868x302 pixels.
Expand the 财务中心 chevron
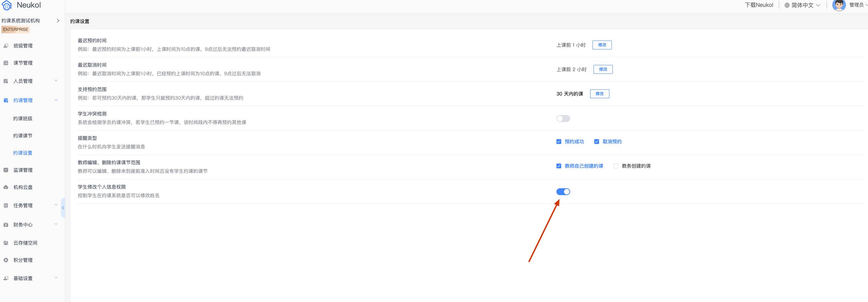point(56,224)
